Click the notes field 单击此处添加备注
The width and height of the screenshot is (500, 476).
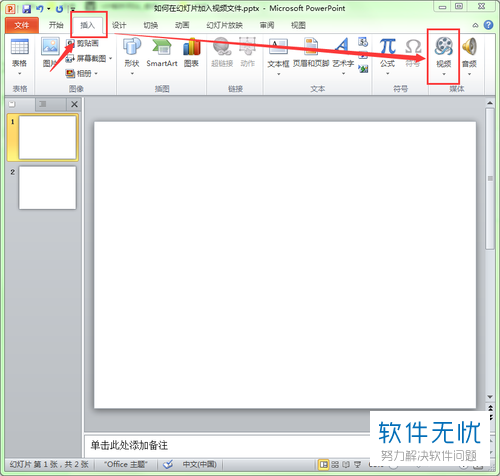[x=129, y=445]
